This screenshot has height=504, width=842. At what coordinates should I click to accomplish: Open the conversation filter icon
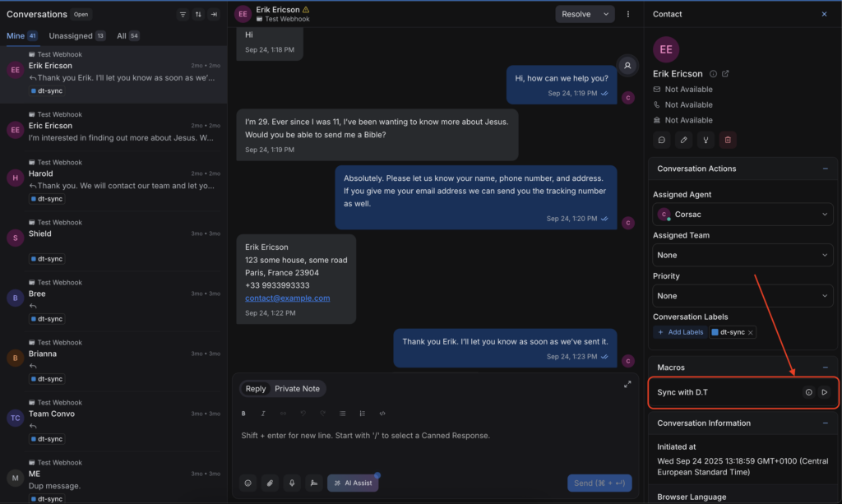click(x=183, y=15)
